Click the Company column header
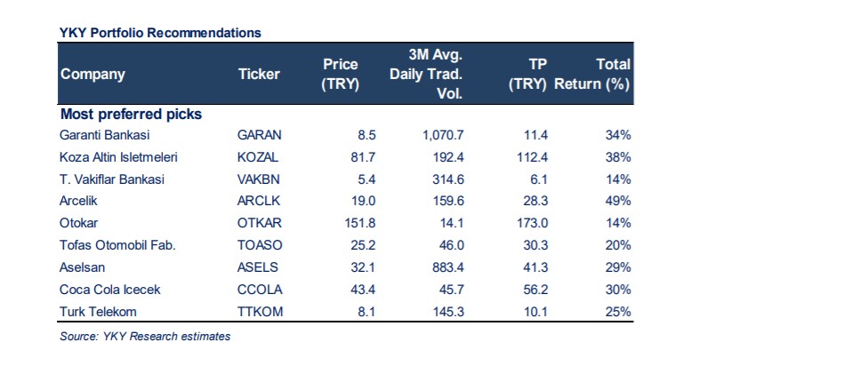 click(x=92, y=75)
